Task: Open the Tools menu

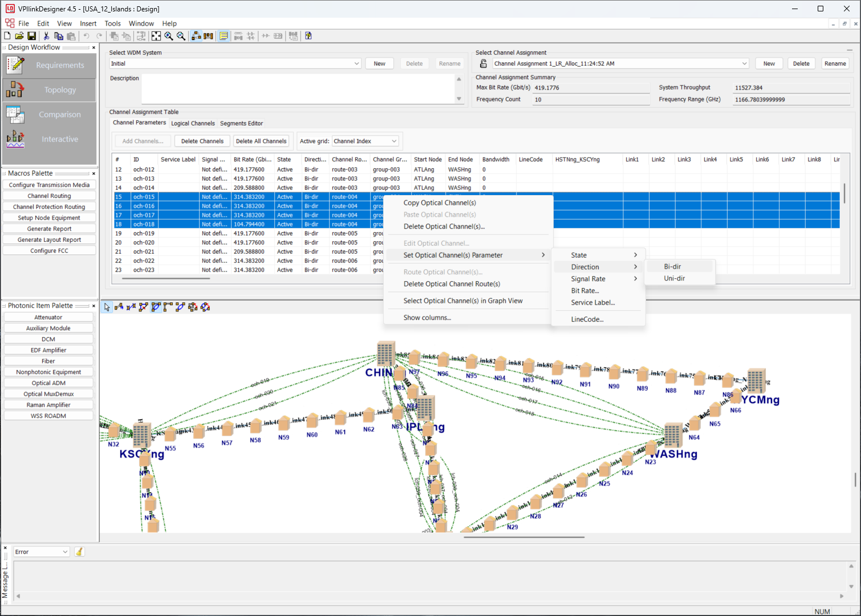Action: [x=112, y=23]
